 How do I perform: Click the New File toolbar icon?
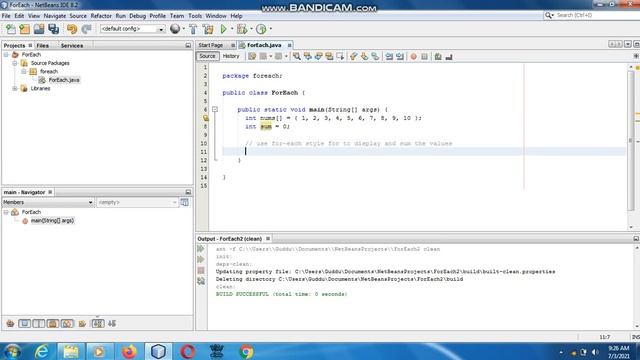pos(11,29)
